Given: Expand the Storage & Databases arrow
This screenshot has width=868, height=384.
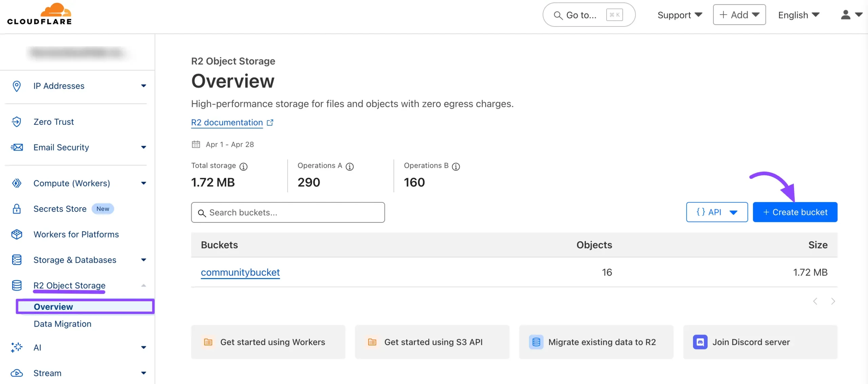Looking at the screenshot, I should [144, 260].
